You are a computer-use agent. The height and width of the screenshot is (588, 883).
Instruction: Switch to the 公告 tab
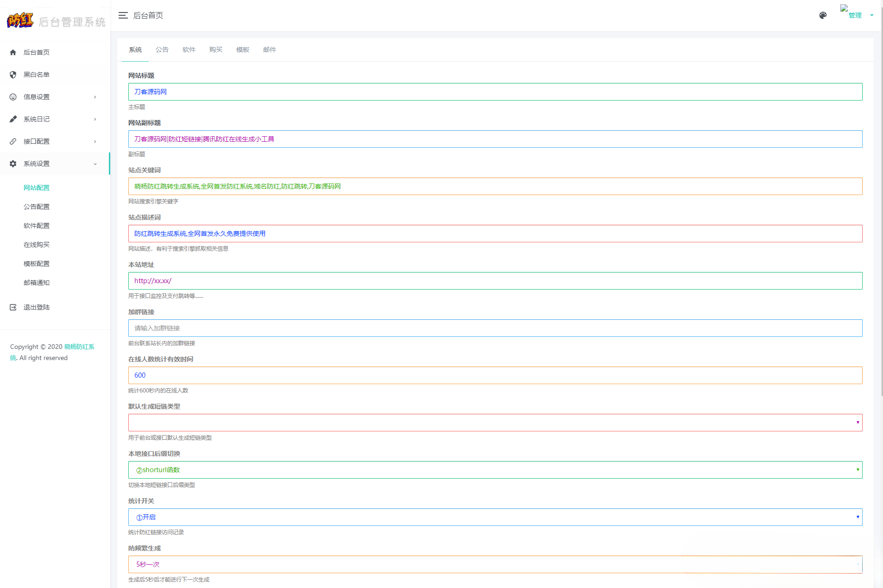(162, 50)
